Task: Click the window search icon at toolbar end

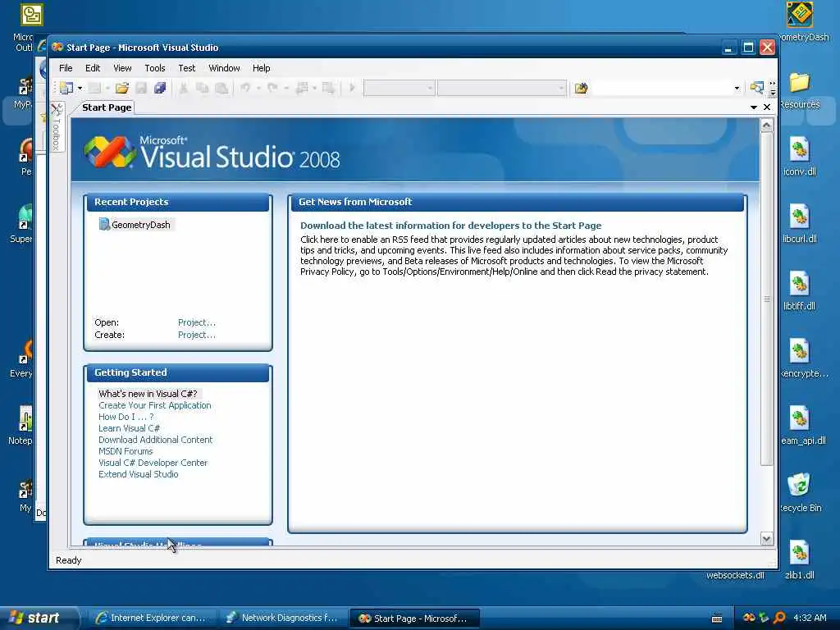Action: point(756,88)
